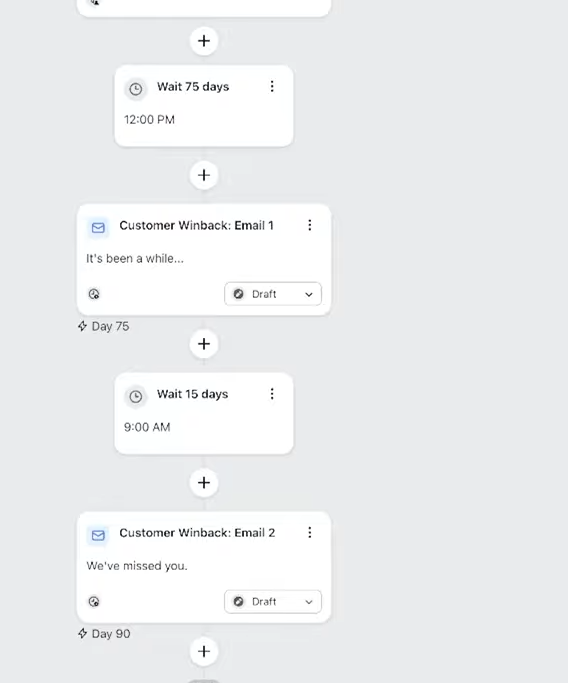Screen dimensions: 568x683
Task: Click smart sending icon on Email 1 card
Action: (x=94, y=294)
